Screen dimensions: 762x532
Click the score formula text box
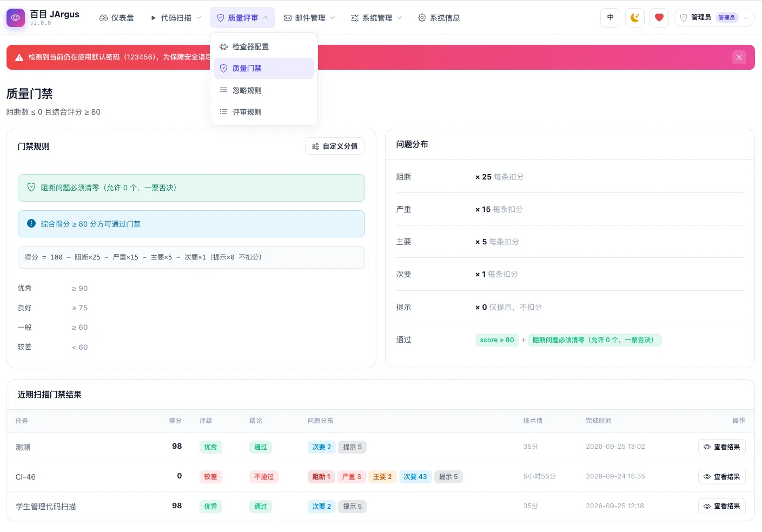point(191,257)
